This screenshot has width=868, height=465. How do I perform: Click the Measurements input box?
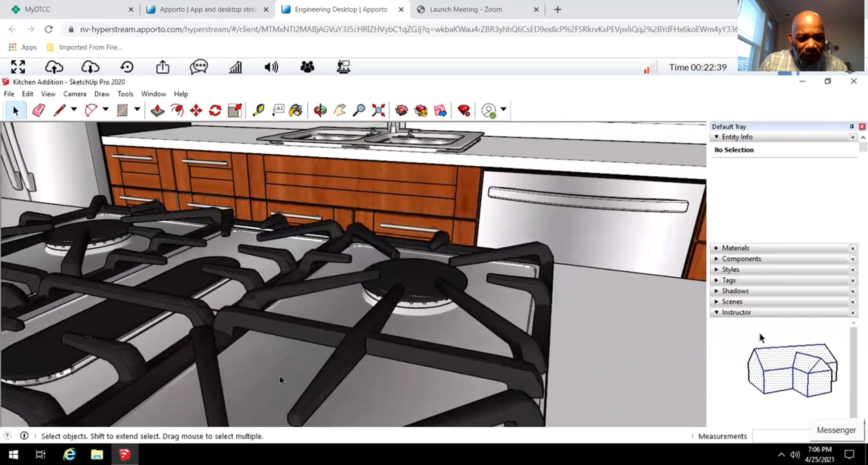pos(780,436)
